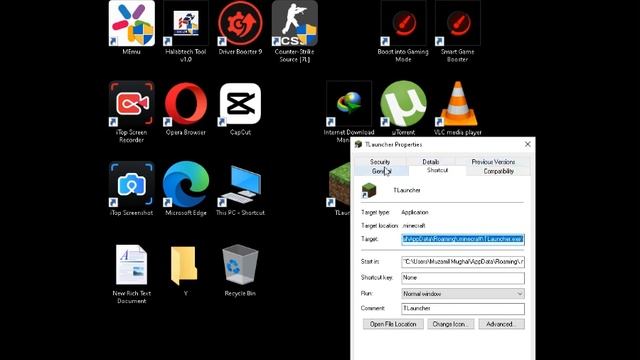This screenshot has width=640, height=360.
Task: Click the Opera Browser icon
Action: point(186,104)
